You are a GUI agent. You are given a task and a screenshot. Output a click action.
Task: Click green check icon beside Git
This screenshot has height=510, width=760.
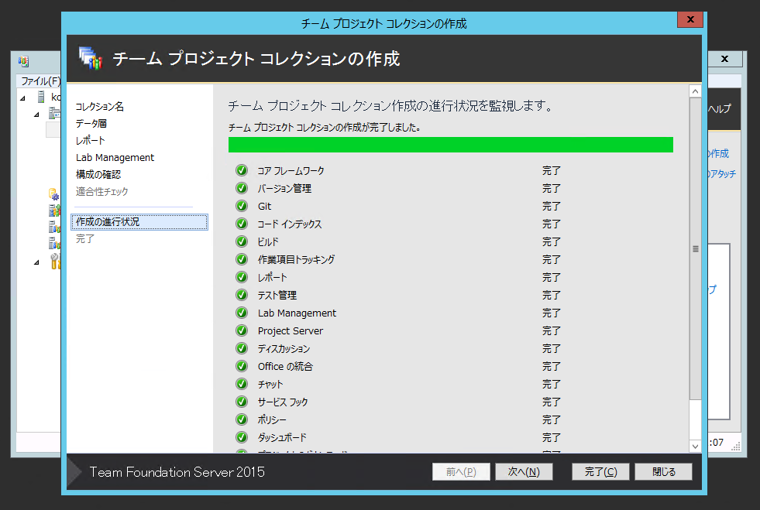click(x=241, y=206)
